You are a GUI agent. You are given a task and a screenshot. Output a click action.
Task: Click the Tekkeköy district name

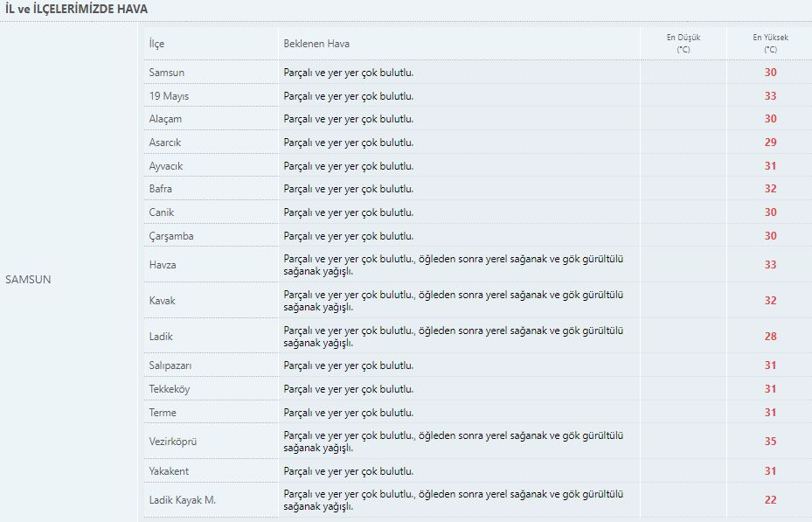pos(170,389)
